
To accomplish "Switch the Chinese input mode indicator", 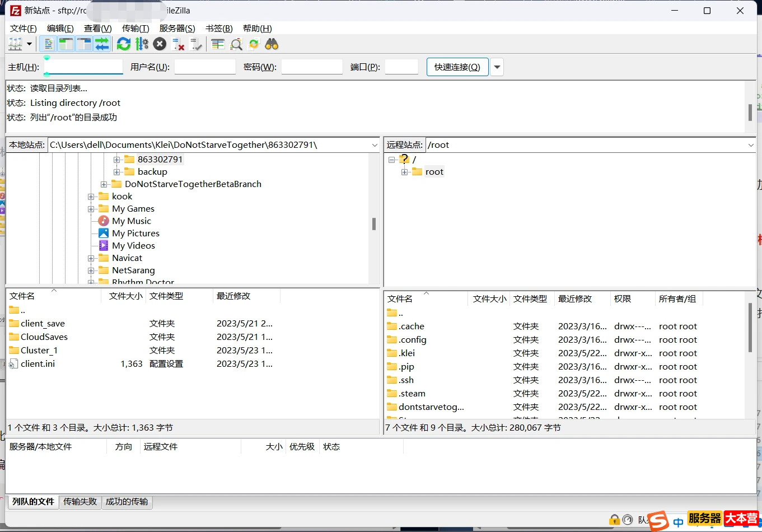I will pyautogui.click(x=679, y=522).
